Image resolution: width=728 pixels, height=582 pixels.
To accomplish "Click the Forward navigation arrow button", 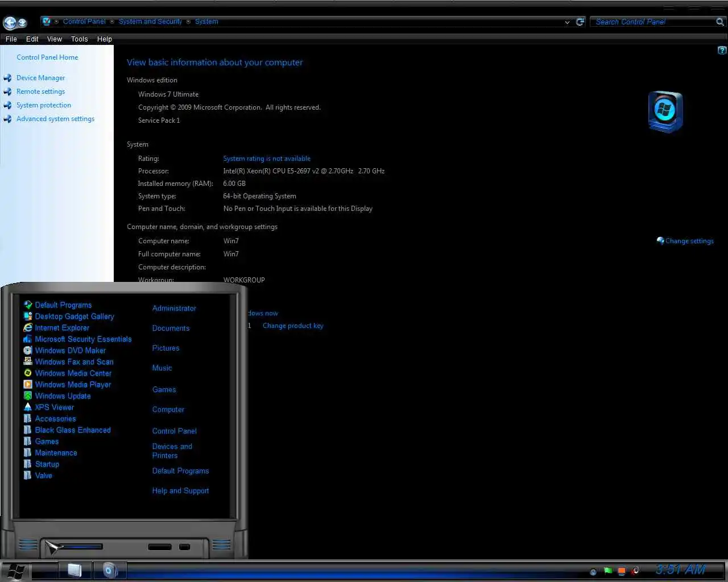I will point(23,23).
